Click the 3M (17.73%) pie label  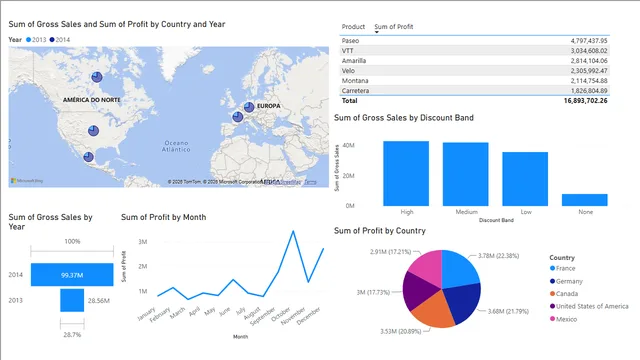373,292
